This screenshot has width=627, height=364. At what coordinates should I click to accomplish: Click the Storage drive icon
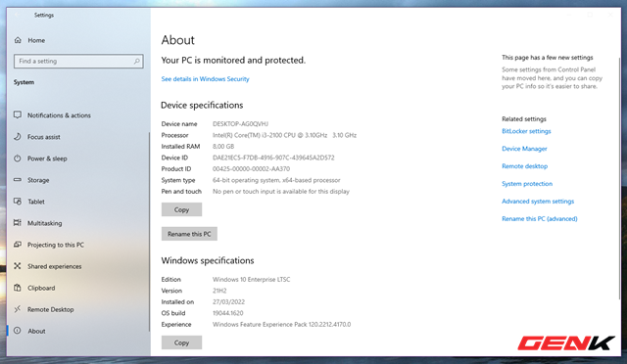click(x=18, y=180)
